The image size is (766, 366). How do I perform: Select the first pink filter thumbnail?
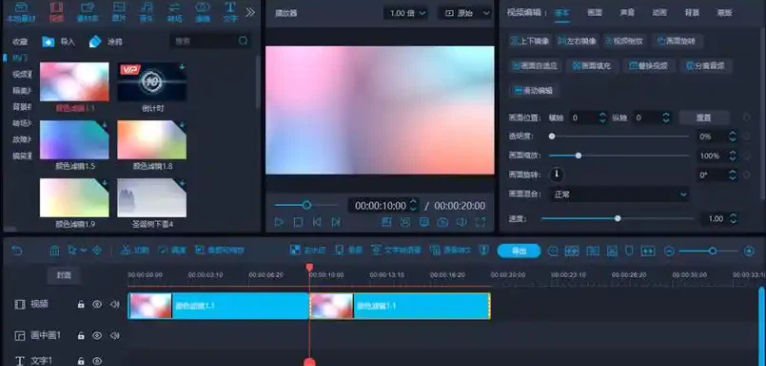point(74,82)
